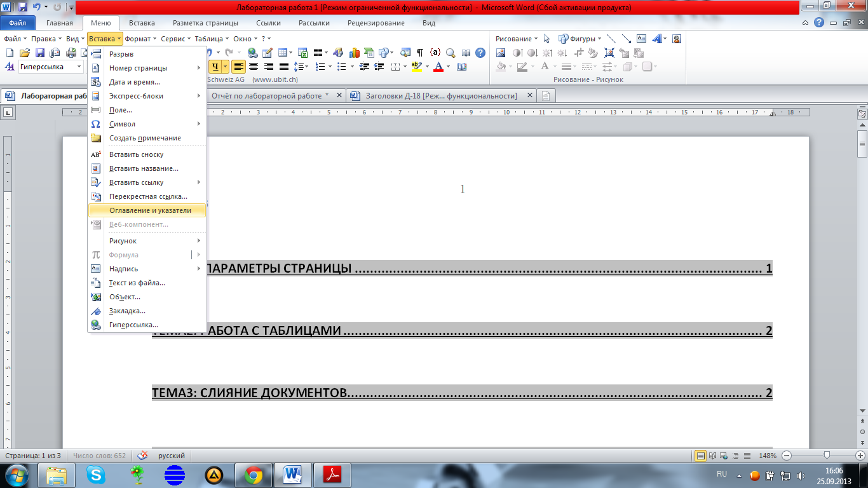The height and width of the screenshot is (488, 868).
Task: Select Вставить сноску from the menu
Action: point(147,154)
